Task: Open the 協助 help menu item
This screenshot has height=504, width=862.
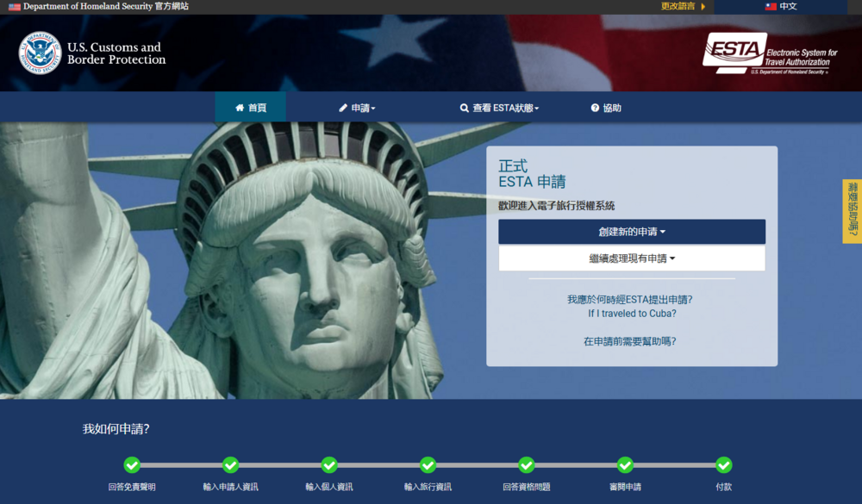Action: tap(606, 108)
